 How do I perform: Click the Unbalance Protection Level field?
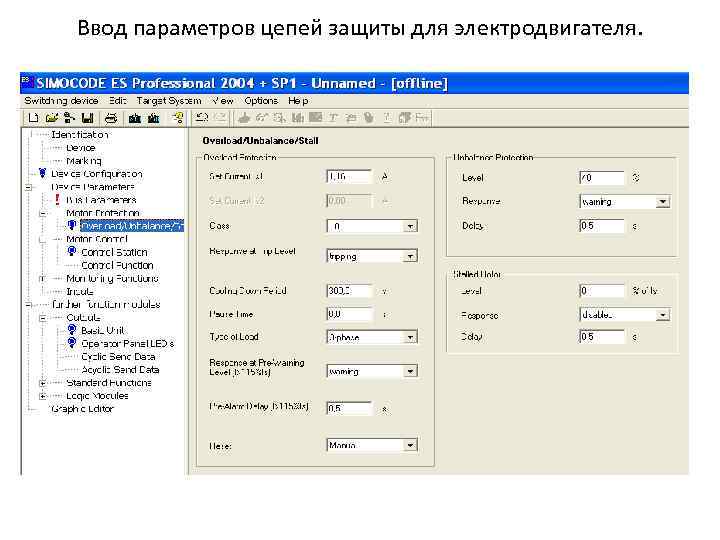602,178
